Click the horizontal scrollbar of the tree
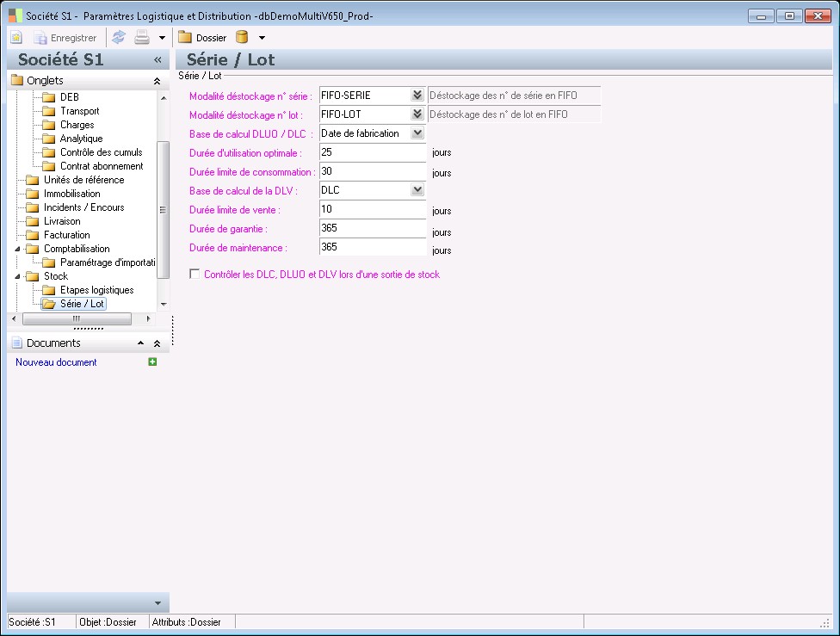The image size is (840, 636). 76,318
